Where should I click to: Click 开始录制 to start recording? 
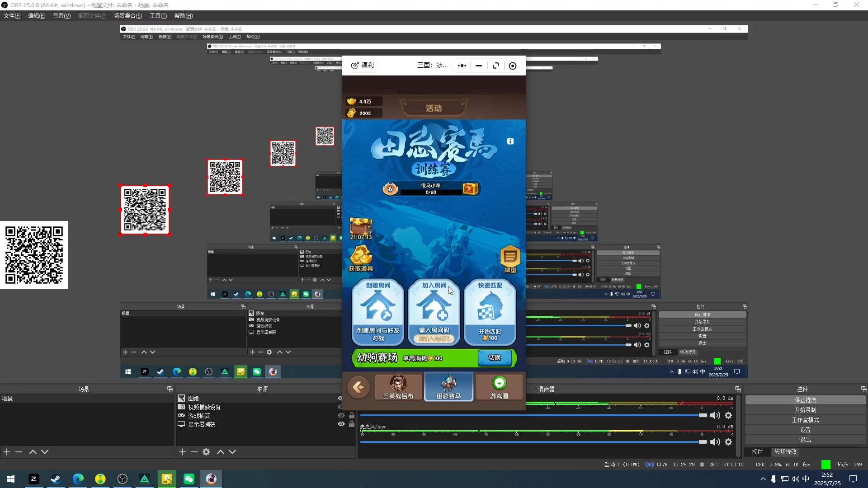(x=805, y=410)
